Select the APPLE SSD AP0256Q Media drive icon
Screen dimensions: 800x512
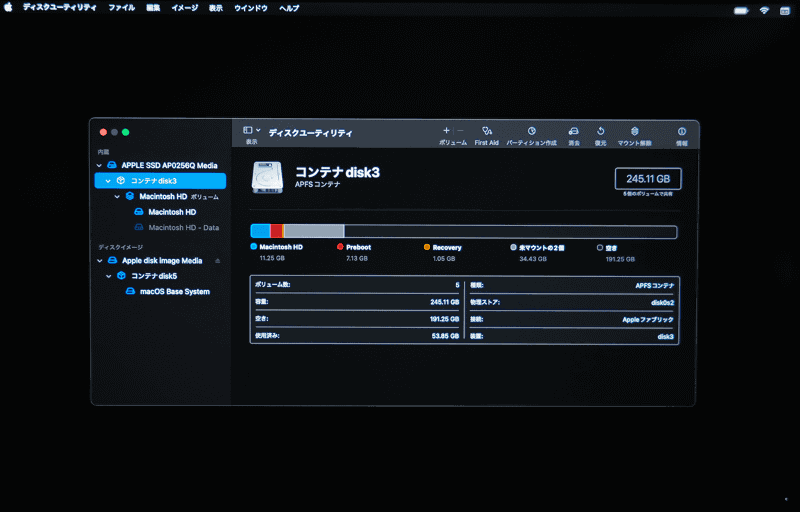pyautogui.click(x=112, y=165)
